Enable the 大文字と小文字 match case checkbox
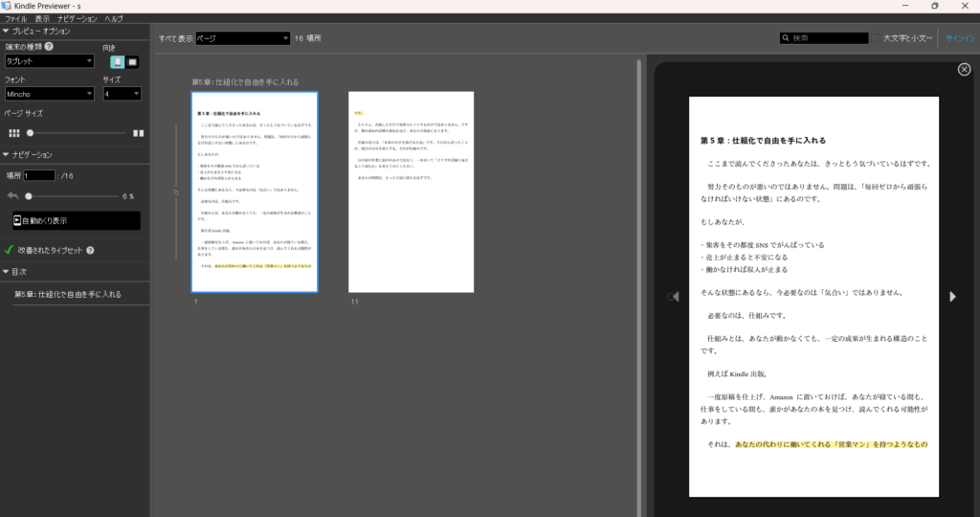The image size is (980, 517). click(x=875, y=38)
